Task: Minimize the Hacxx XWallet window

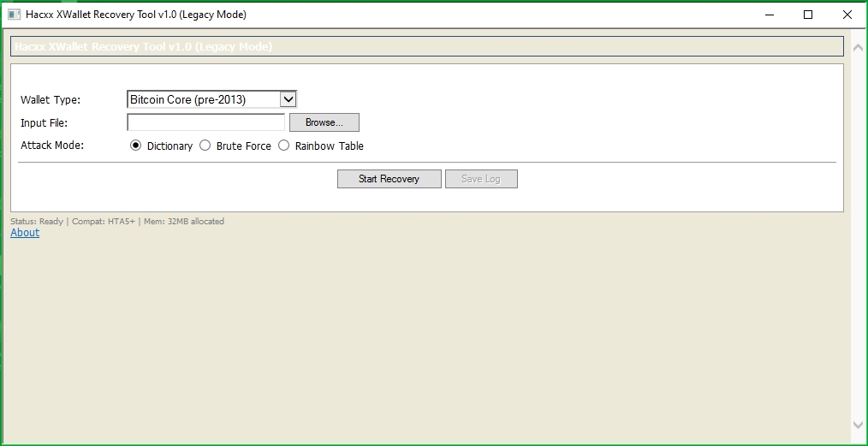Action: point(770,15)
